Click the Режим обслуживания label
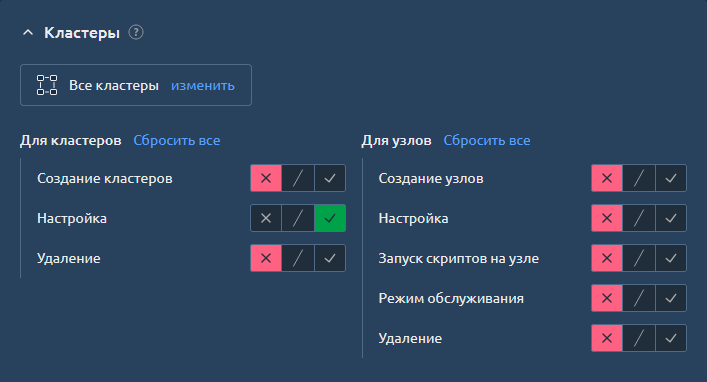 [451, 299]
